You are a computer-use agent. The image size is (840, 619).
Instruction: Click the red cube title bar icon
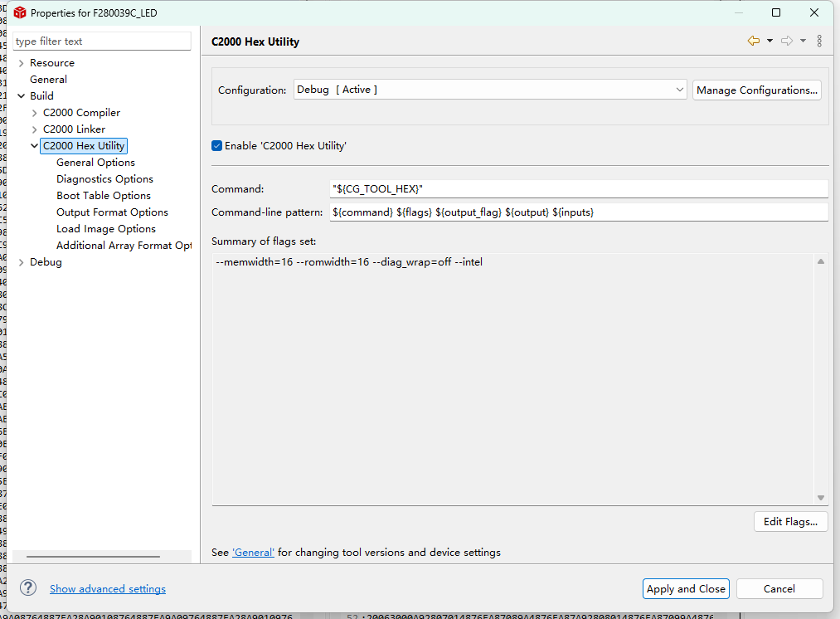tap(20, 12)
